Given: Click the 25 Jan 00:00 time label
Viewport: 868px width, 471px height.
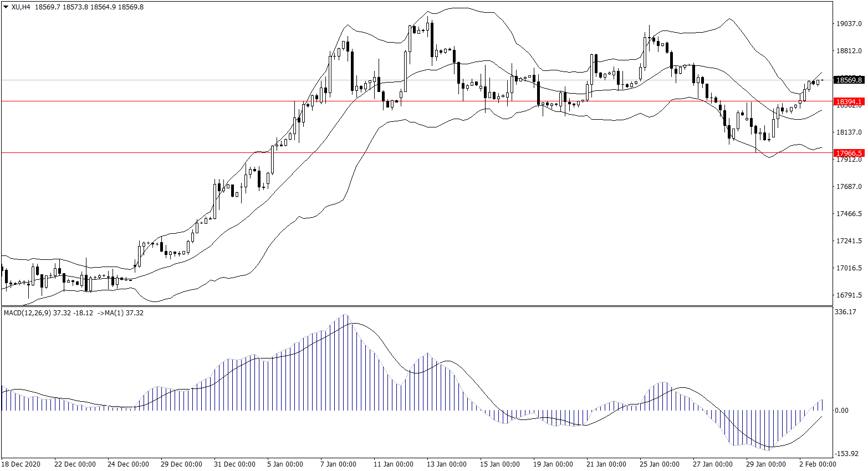Looking at the screenshot, I should click(658, 464).
